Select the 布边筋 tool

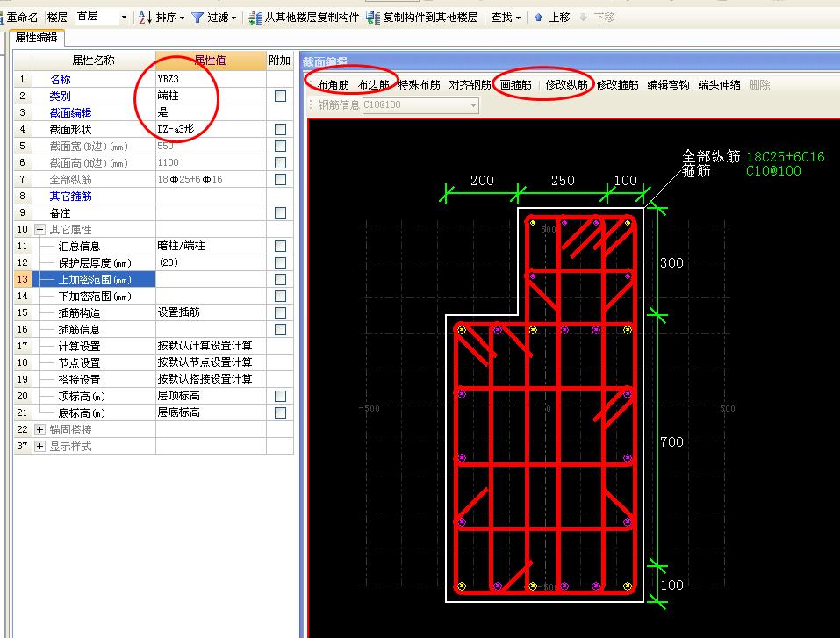tap(373, 84)
